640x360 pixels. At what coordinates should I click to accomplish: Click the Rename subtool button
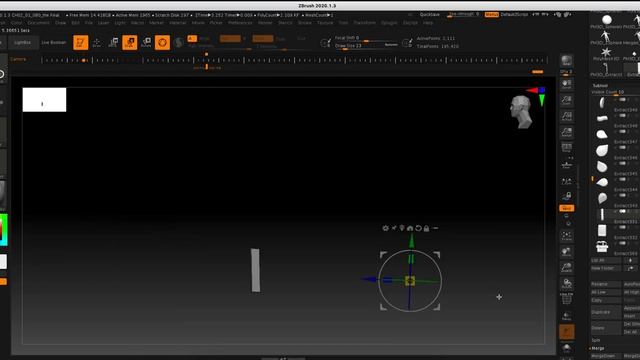pos(606,284)
